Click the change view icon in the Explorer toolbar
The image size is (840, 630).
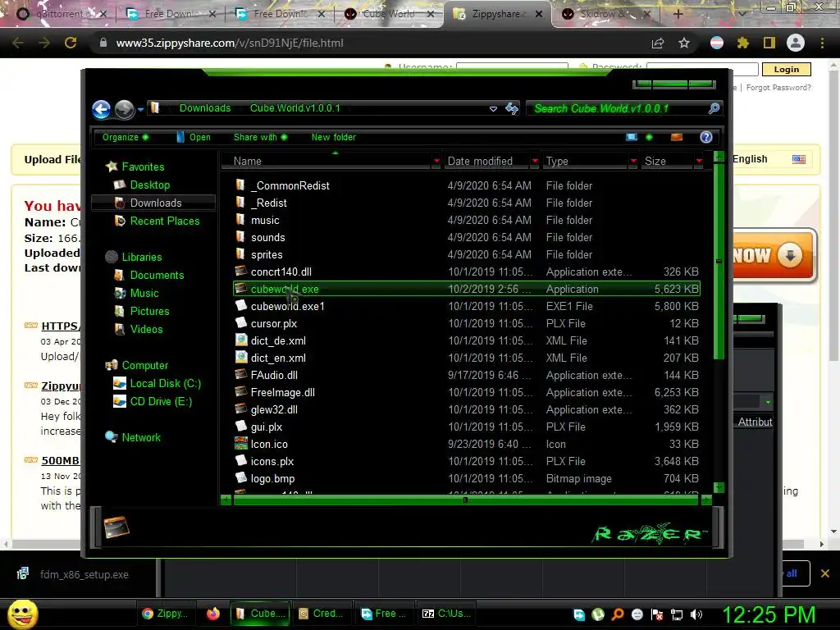[x=632, y=137]
